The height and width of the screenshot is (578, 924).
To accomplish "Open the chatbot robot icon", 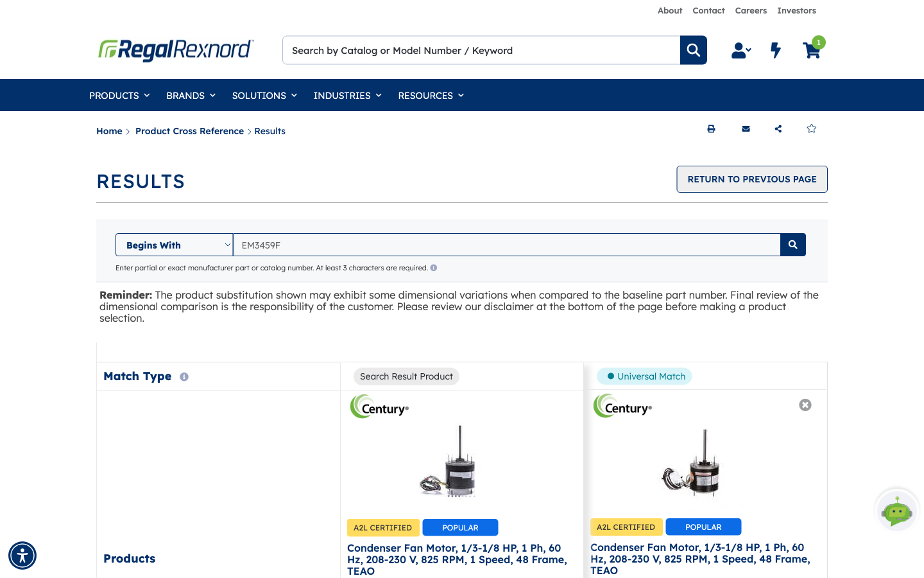I will pos(897,511).
